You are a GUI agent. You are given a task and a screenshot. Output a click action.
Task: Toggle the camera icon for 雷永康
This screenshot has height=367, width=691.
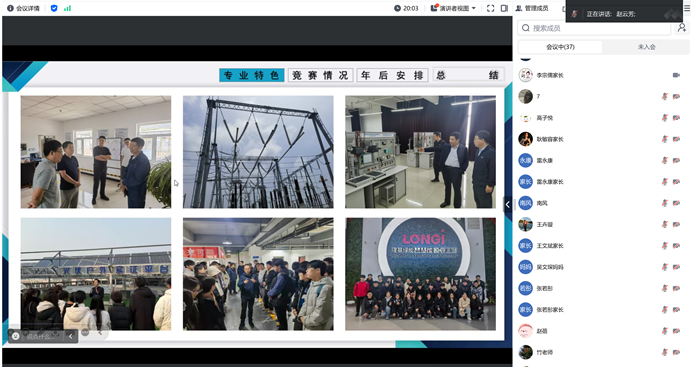coord(676,160)
